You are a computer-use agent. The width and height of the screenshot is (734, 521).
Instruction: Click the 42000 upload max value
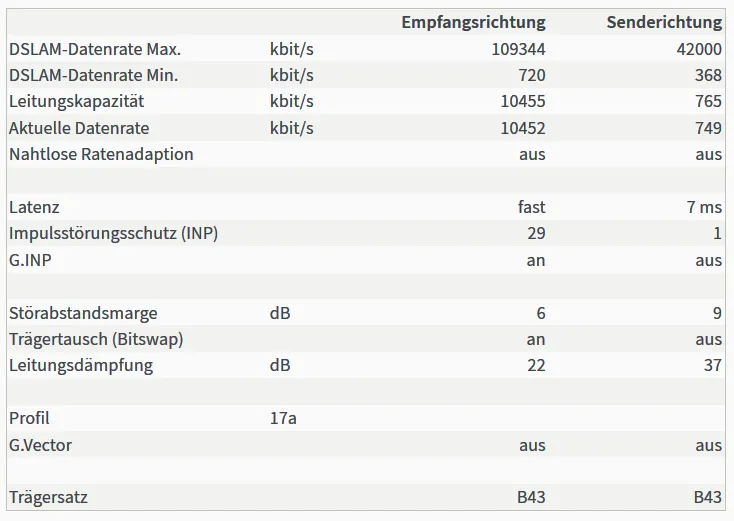tap(699, 49)
